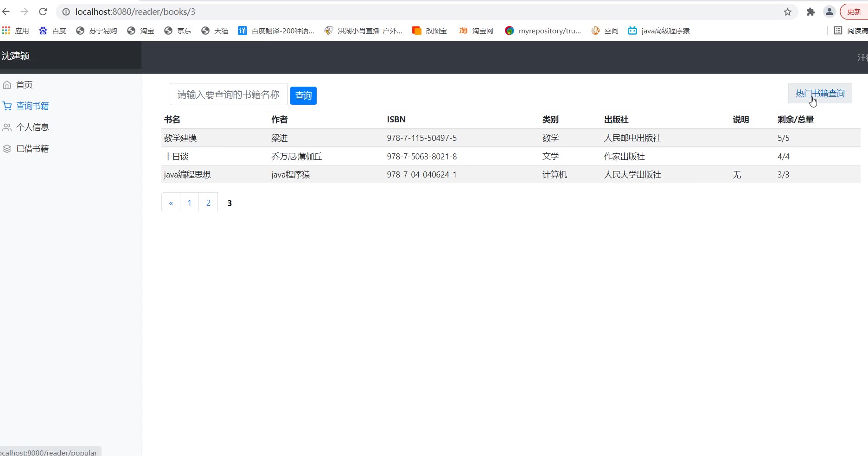The image size is (868, 456).
Task: Go back using the browser back arrow
Action: point(6,12)
